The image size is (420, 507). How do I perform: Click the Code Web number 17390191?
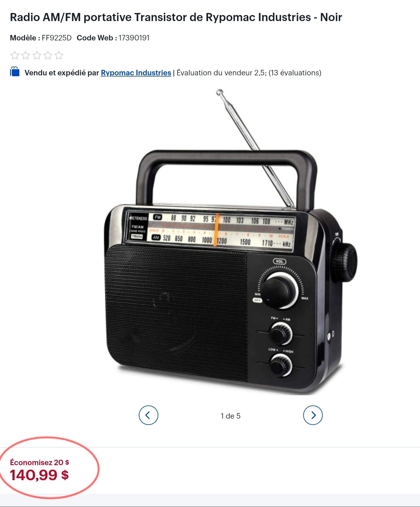click(134, 38)
